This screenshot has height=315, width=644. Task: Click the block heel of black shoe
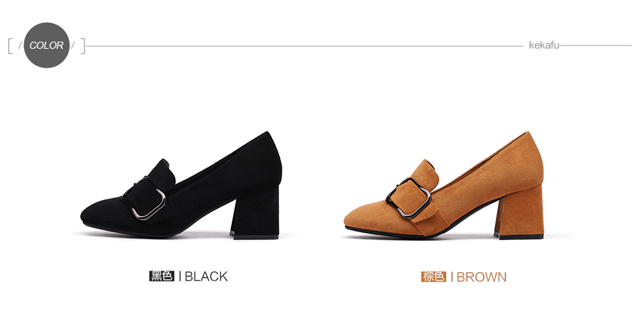point(255,213)
